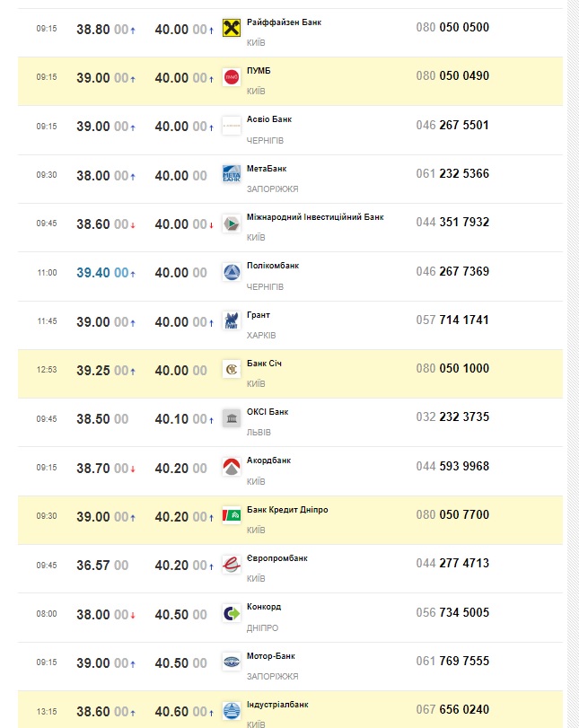Click phone number 044 351 7932

(452, 223)
